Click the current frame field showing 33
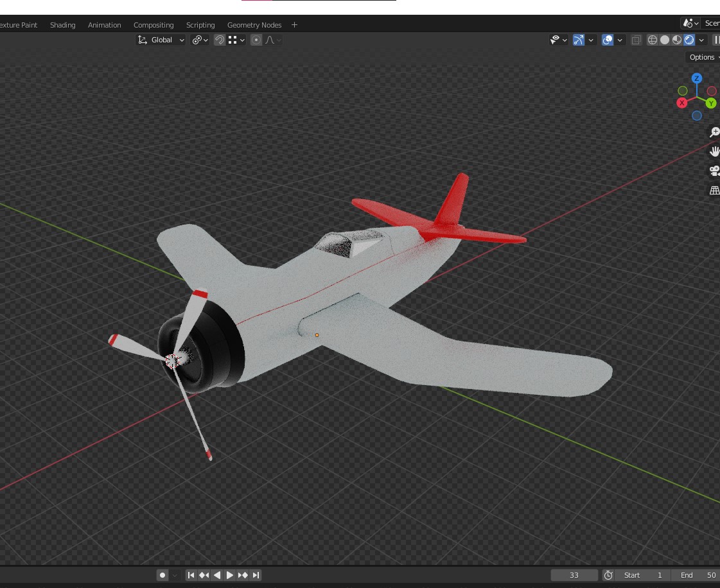720x588 pixels. pyautogui.click(x=574, y=575)
